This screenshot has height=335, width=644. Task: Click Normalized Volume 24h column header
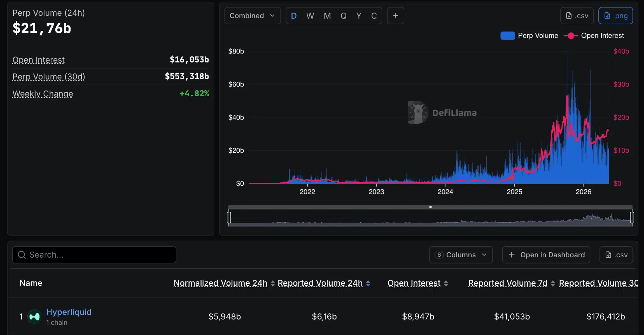pos(220,283)
